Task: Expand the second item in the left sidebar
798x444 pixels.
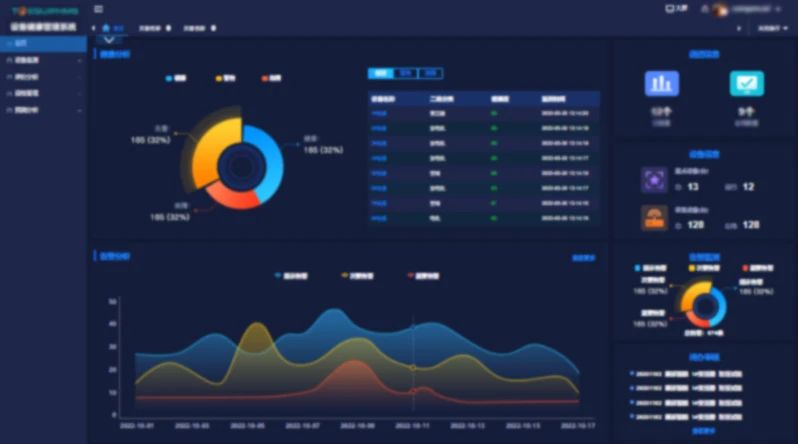Action: 43,61
